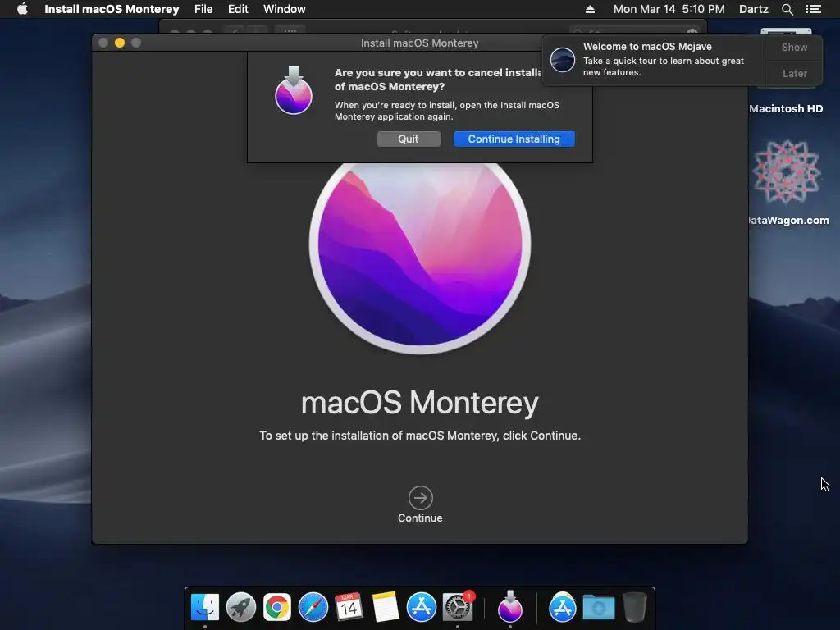840x630 pixels.
Task: Select the Macintosh HD desktop label
Action: point(785,109)
